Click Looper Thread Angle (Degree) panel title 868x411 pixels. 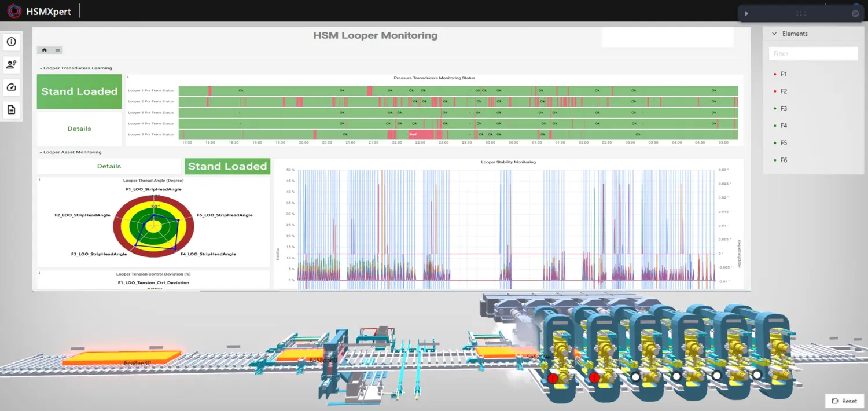point(153,181)
